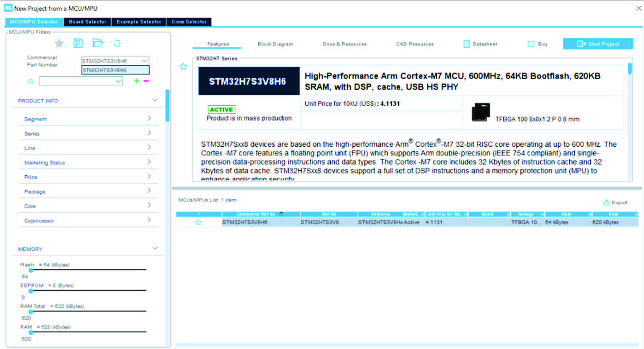Click the Buy external-link icon
Image resolution: width=644 pixels, height=349 pixels.
point(531,44)
